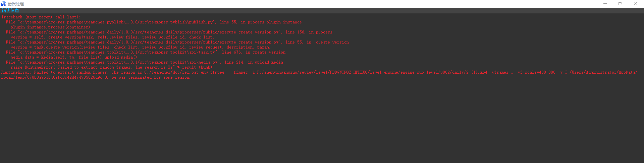
Task: Click the 'Traceback (most recent call last)' line
Action: pyautogui.click(x=40, y=17)
